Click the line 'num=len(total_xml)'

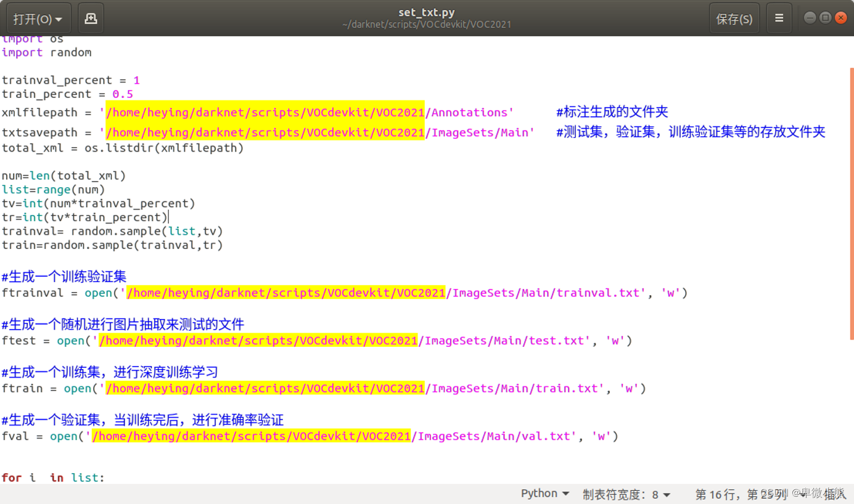[x=64, y=176]
